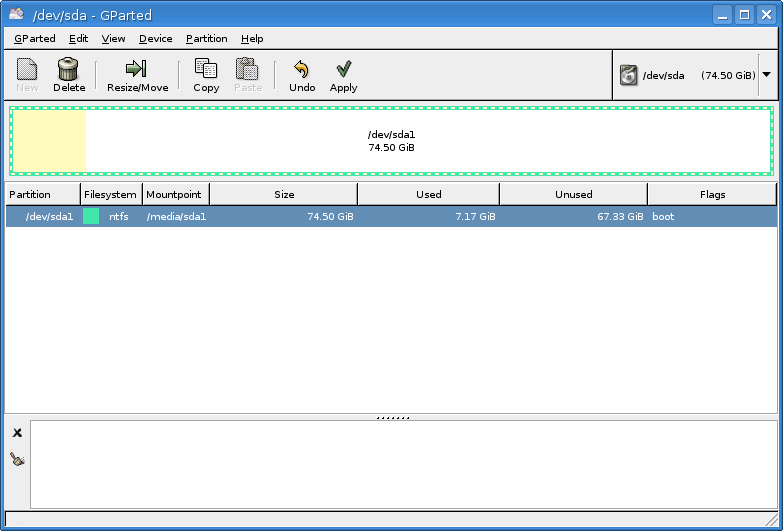This screenshot has width=783, height=531.
Task: Apply pending operations with the checkmark icon
Action: click(x=343, y=69)
